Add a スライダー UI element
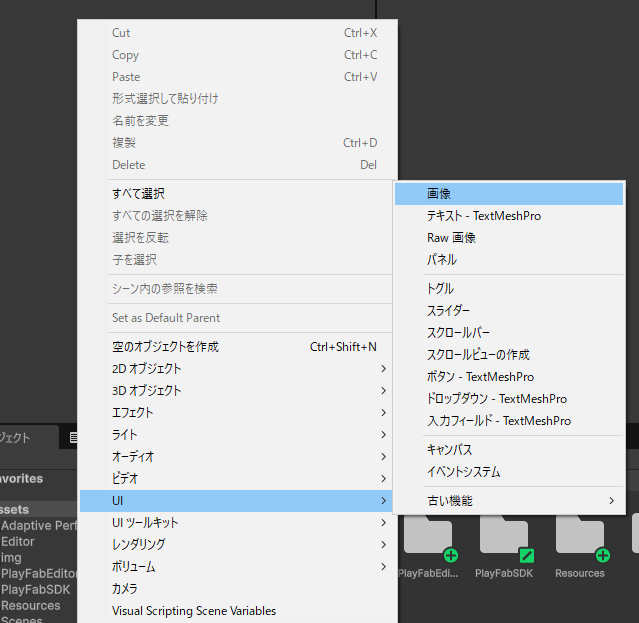The image size is (639, 623). 509,310
